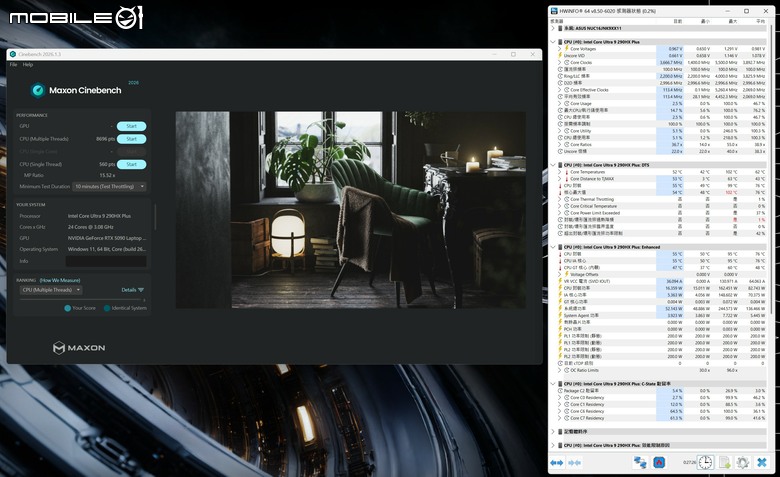Screen dimensions: 780x477
Task: Click the expand-columns arrows icon in HWiNFO
Action: tap(557, 463)
